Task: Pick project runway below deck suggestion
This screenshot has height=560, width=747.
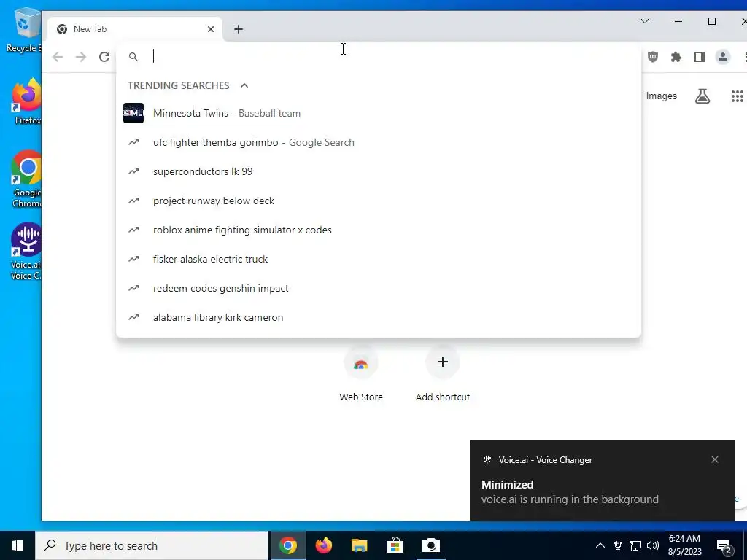Action: click(379, 201)
